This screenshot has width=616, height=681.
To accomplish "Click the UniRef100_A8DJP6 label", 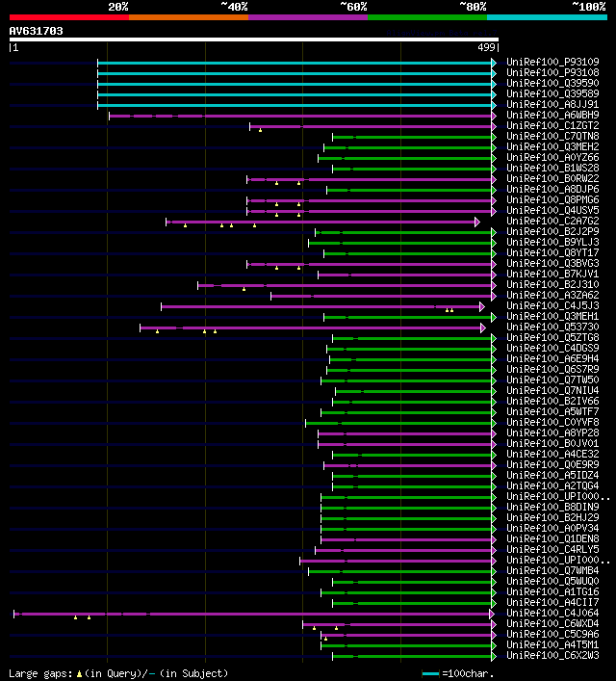I will (552, 189).
